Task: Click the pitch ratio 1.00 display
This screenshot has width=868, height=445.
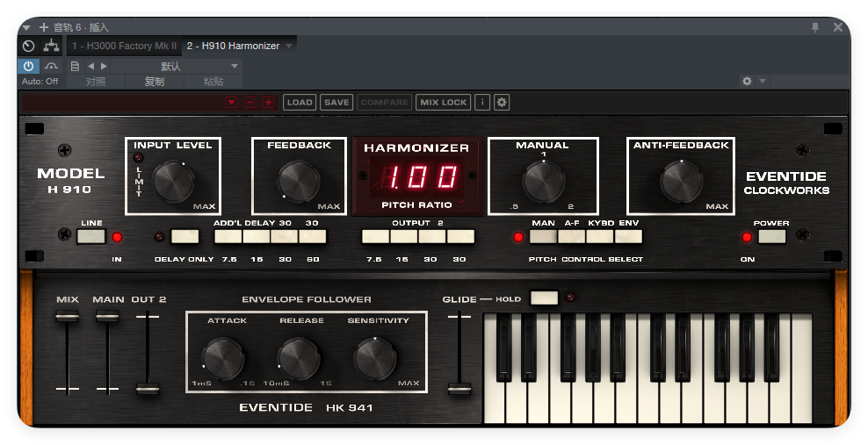Action: [x=416, y=177]
